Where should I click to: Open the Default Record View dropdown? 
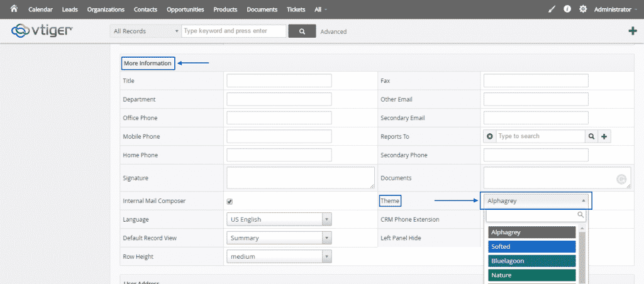279,238
